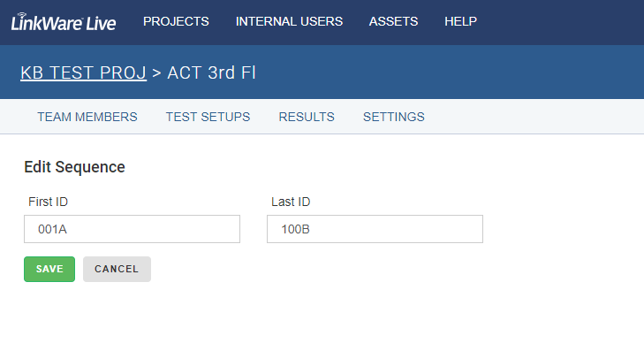This screenshot has width=644, height=351.
Task: Click the ACT 3rd Fl breadcrumb title
Action: [x=211, y=72]
